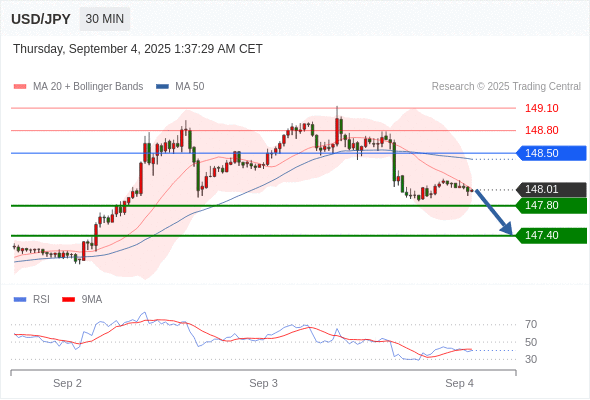Click the MA 50 legend label
590x400 pixels.
coord(190,87)
